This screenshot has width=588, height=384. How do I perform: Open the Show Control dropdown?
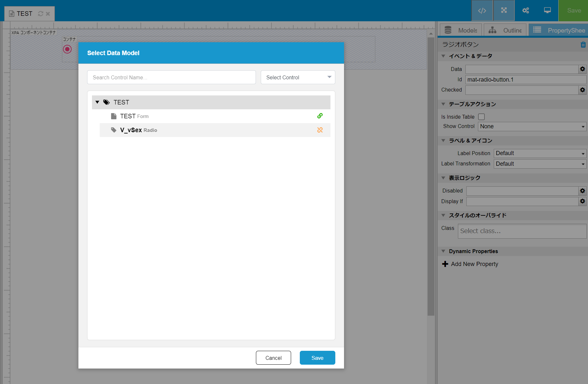pos(532,126)
